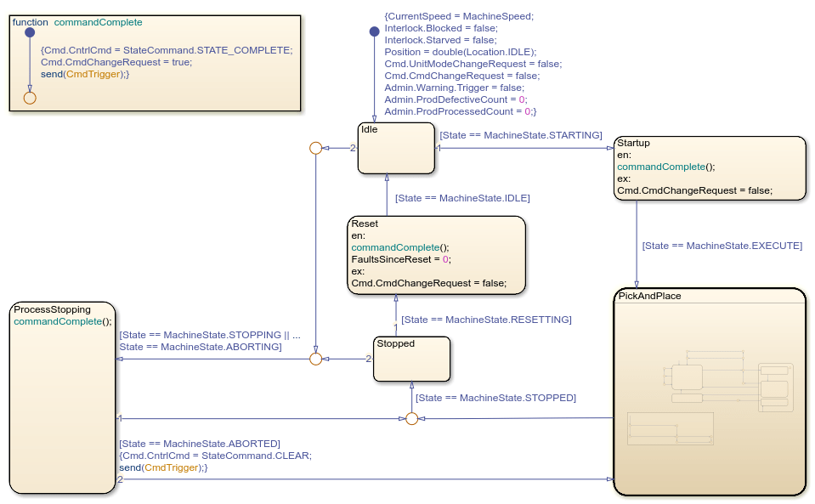Select the MachineState.ABORTED transition label
815x504 pixels.
point(200,444)
